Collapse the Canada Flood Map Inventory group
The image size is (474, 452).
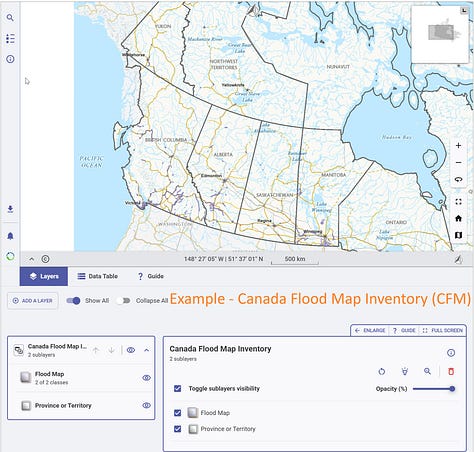(x=146, y=350)
